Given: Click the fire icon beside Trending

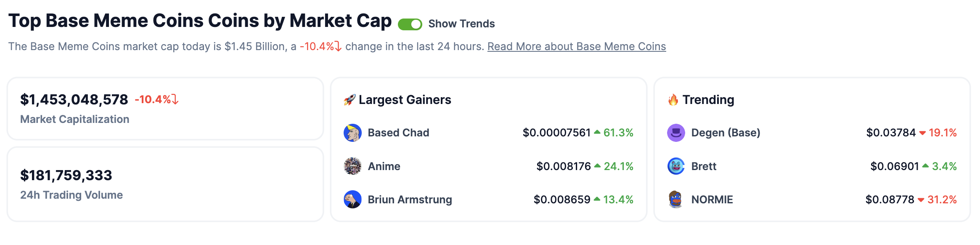Looking at the screenshot, I should [x=673, y=100].
